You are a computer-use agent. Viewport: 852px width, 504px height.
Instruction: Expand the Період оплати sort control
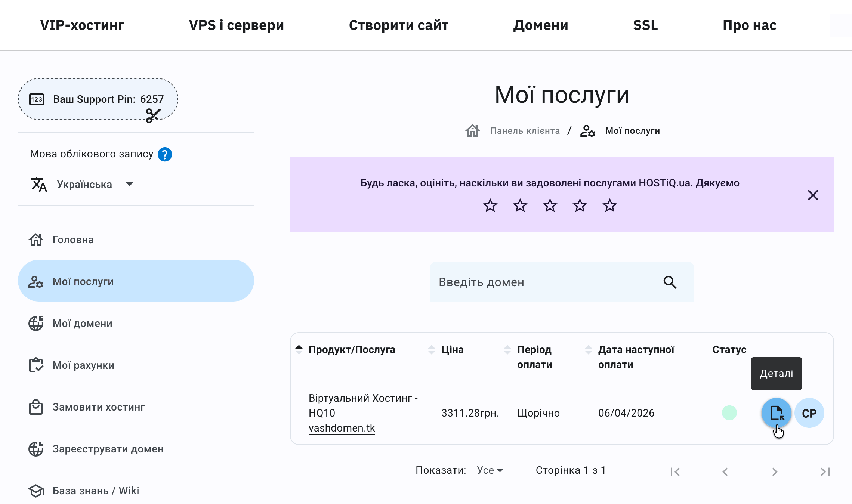[507, 349]
